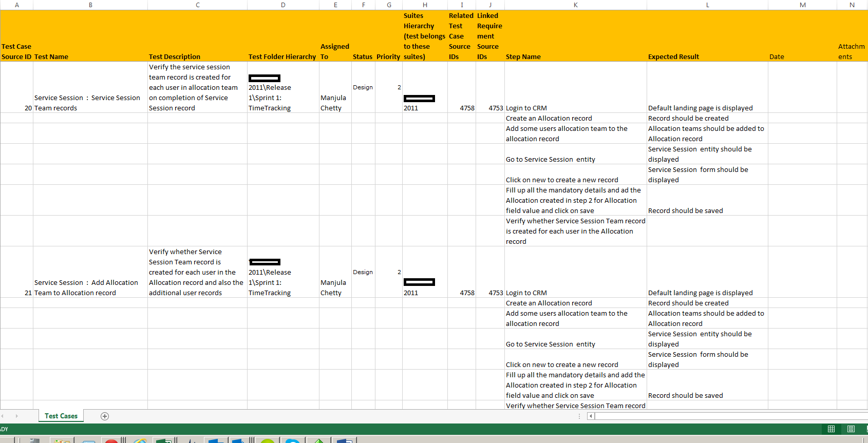Switch to Page Layout view
The height and width of the screenshot is (443, 868).
point(851,429)
